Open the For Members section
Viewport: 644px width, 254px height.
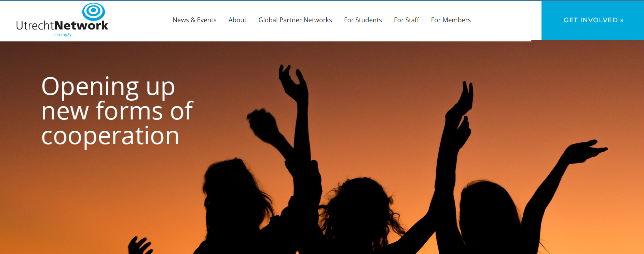point(451,20)
